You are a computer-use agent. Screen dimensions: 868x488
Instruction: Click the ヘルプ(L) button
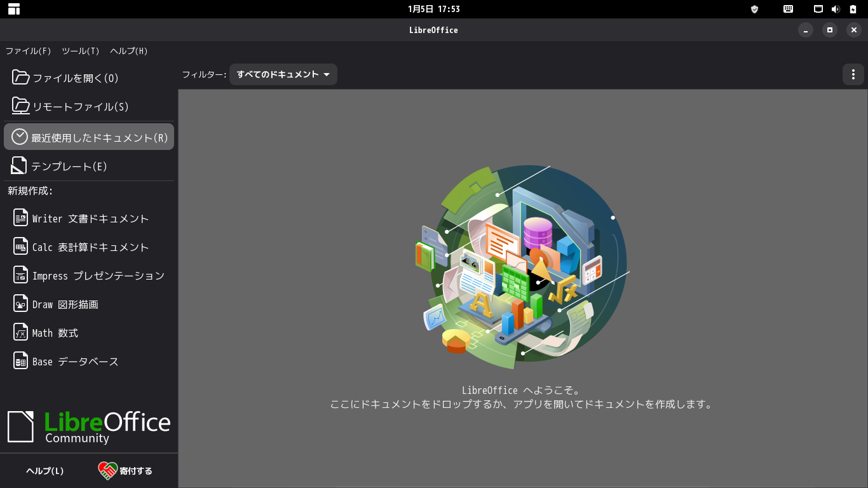tap(45, 471)
